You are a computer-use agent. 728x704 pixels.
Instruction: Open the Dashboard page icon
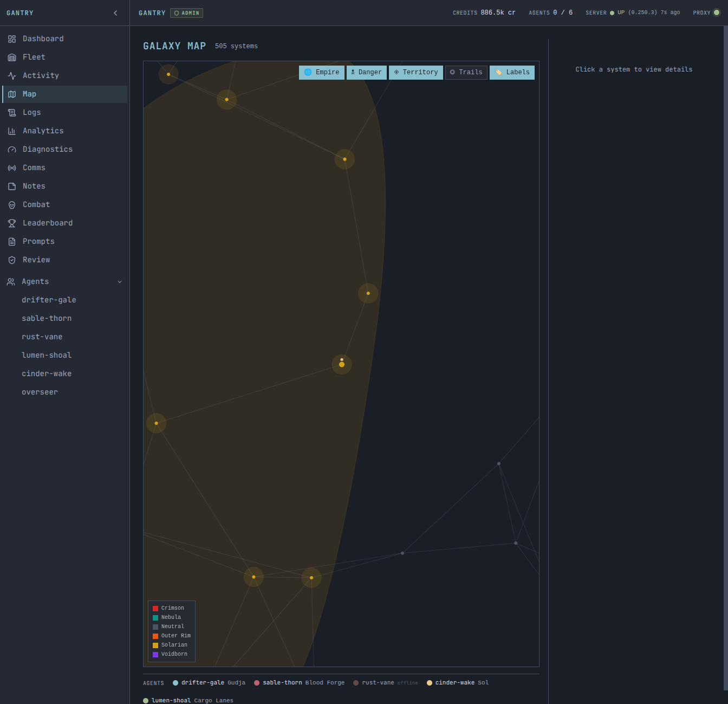click(12, 39)
